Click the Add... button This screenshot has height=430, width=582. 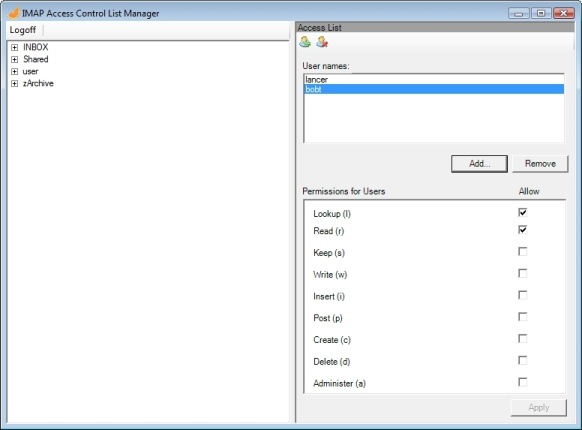479,164
